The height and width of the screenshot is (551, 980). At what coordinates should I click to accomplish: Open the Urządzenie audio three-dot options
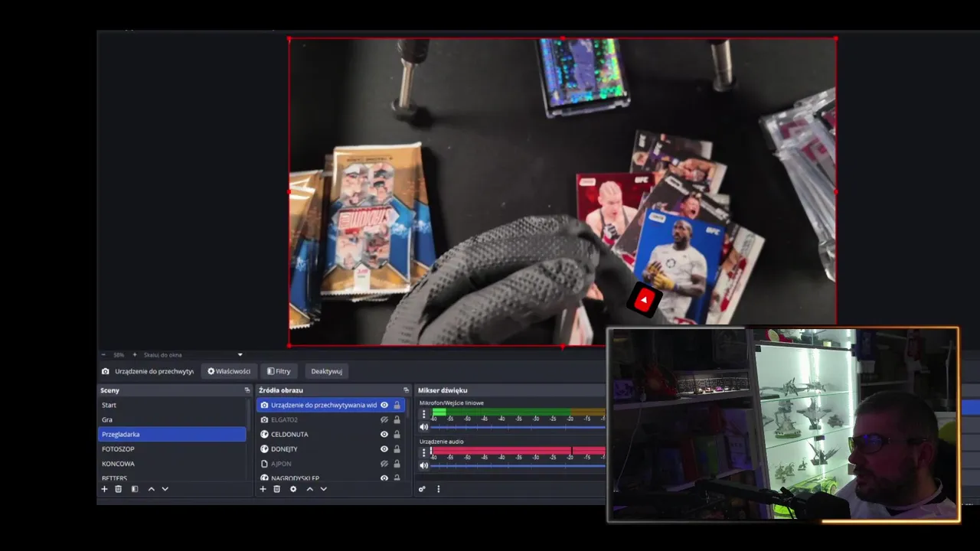pyautogui.click(x=423, y=453)
